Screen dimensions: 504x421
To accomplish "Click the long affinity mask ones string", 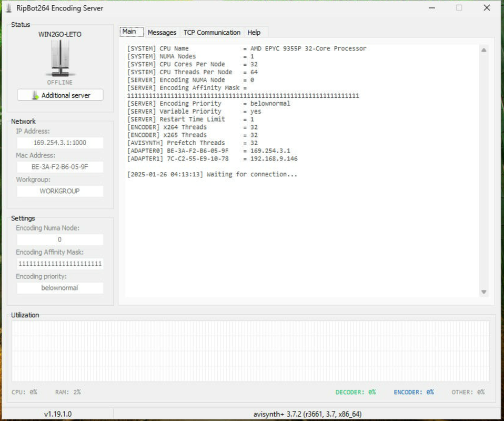I will [x=243, y=96].
